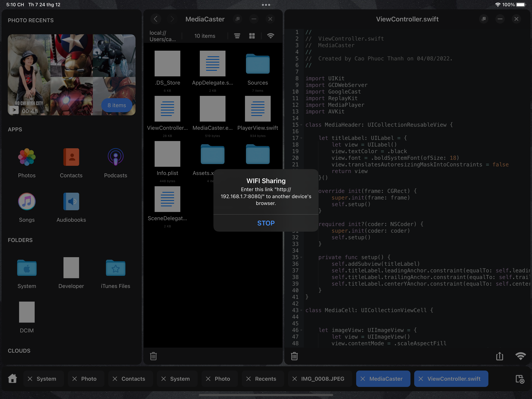Collapse code fold at line 46

point(301,330)
